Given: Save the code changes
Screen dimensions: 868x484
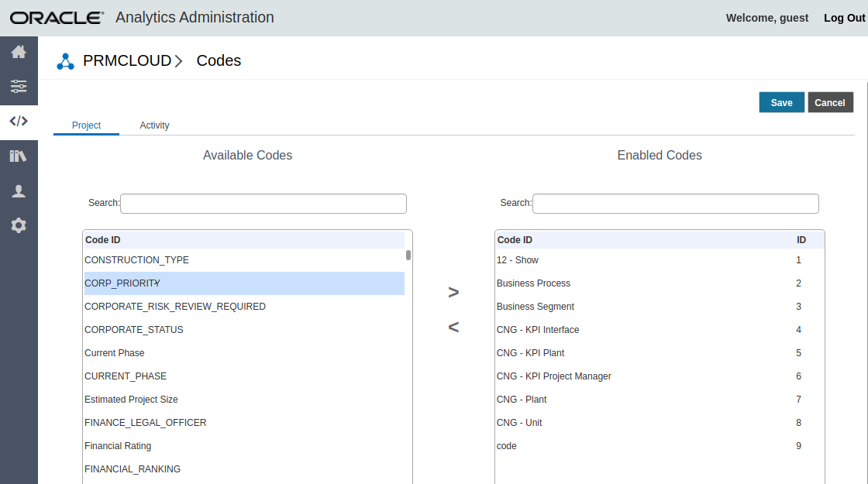Looking at the screenshot, I should click(781, 101).
